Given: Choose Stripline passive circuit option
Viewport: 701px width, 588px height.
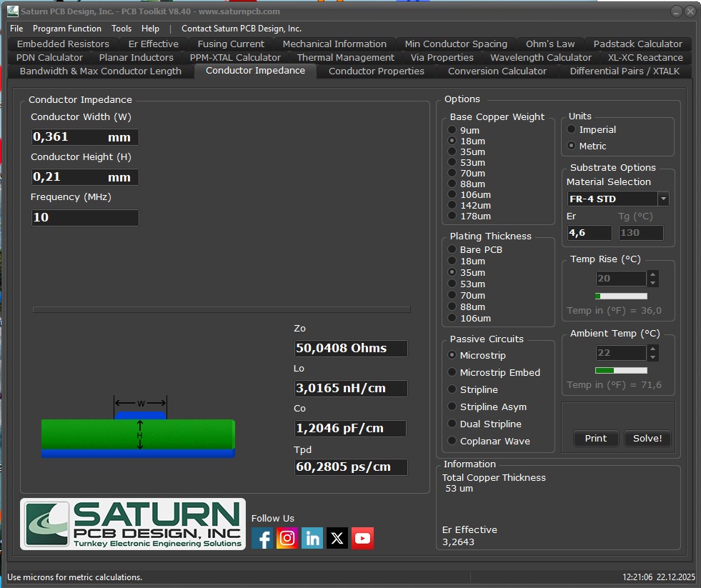Looking at the screenshot, I should (452, 390).
